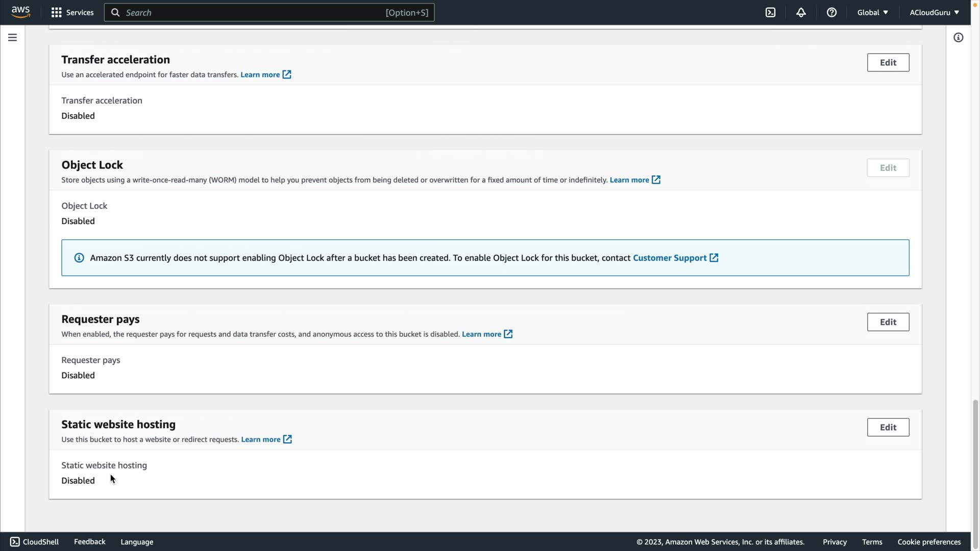The height and width of the screenshot is (551, 980).
Task: Open the info panel icon at right
Action: pos(958,38)
